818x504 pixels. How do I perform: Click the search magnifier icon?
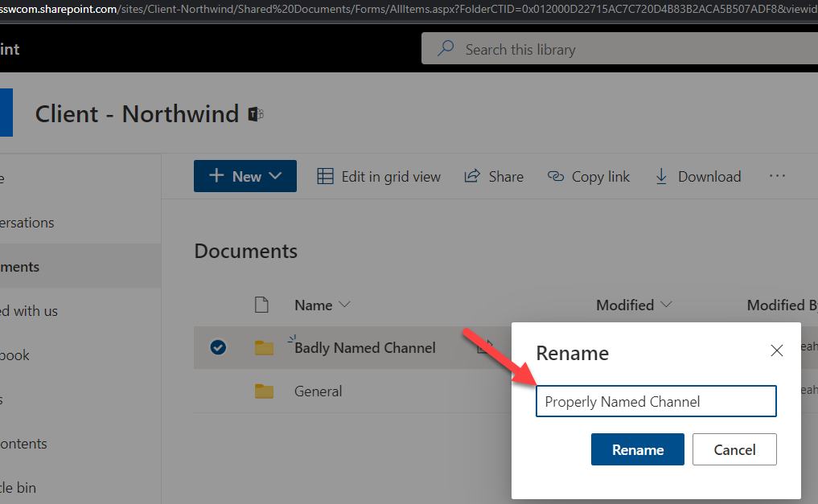tap(446, 49)
